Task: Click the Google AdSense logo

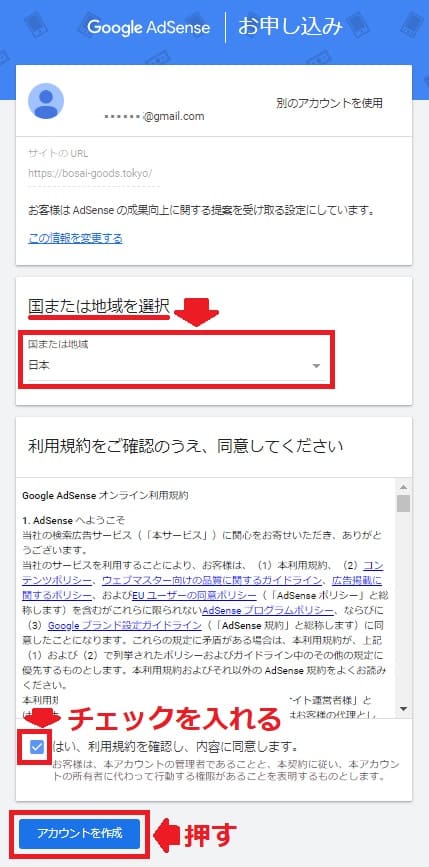Action: pos(148,28)
